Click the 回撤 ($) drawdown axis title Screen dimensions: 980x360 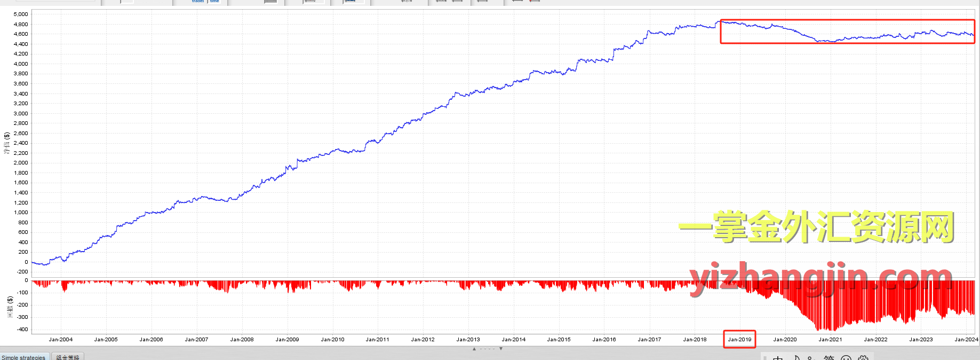pyautogui.click(x=10, y=307)
